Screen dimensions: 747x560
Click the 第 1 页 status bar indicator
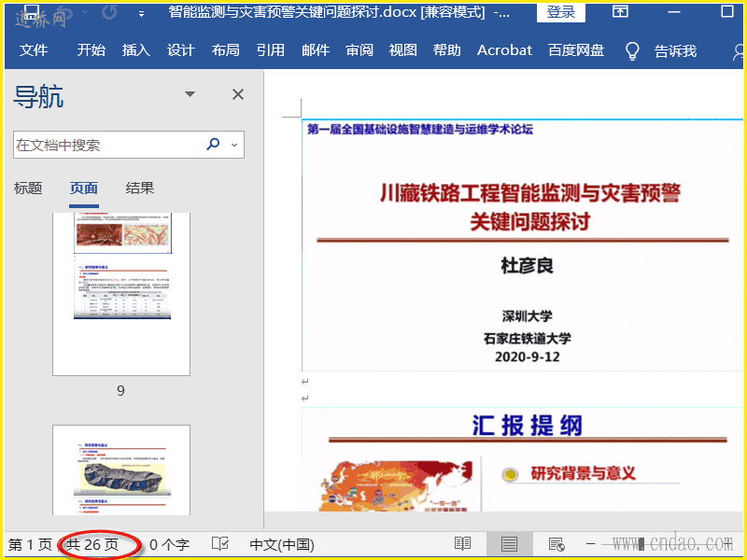click(30, 544)
